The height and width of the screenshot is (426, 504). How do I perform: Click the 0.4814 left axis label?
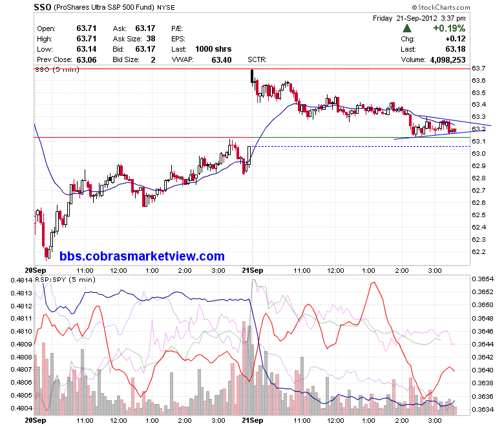pos(21,280)
